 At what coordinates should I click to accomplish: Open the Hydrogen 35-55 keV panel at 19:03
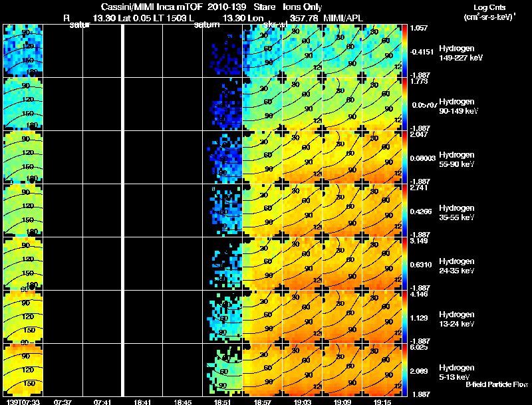point(303,210)
